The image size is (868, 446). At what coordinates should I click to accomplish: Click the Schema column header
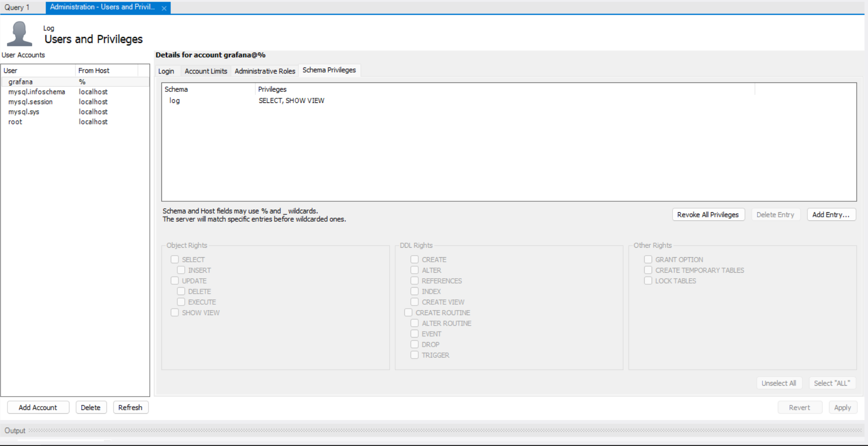point(209,89)
